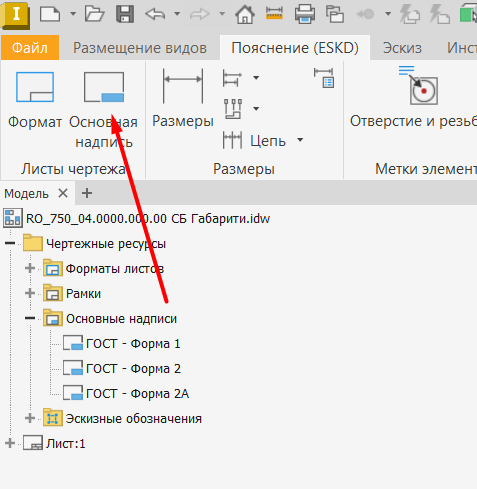Viewport: 477px width, 489px height.
Task: Open the Файл menu tab
Action: (30, 48)
